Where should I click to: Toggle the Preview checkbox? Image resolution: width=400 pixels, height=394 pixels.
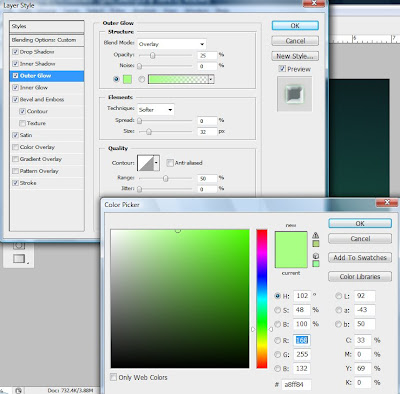coord(282,69)
